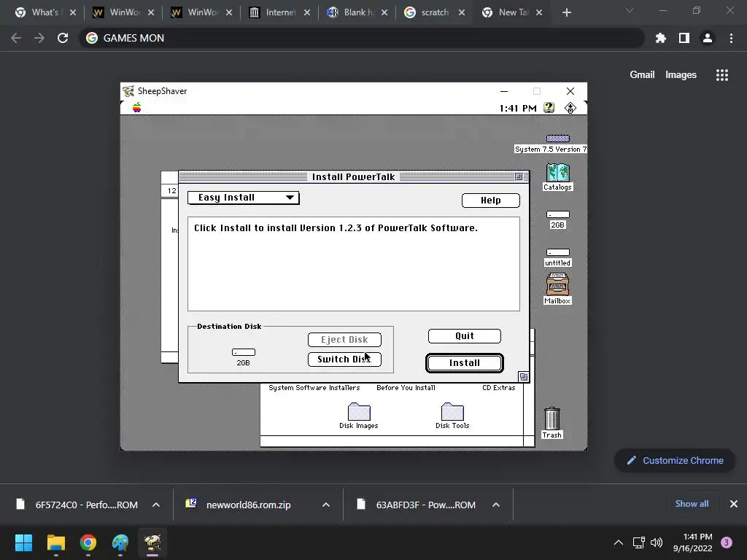Screen dimensions: 747x560
Task: Open the application switcher menu icon
Action: pyautogui.click(x=570, y=108)
